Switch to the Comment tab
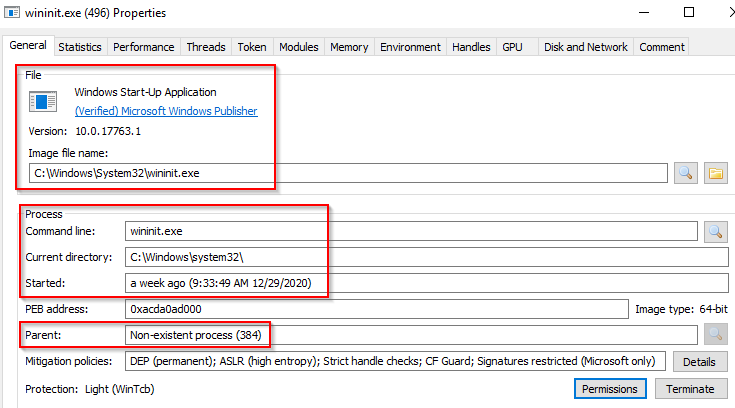Screen dimensions: 735x408 pos(662,47)
